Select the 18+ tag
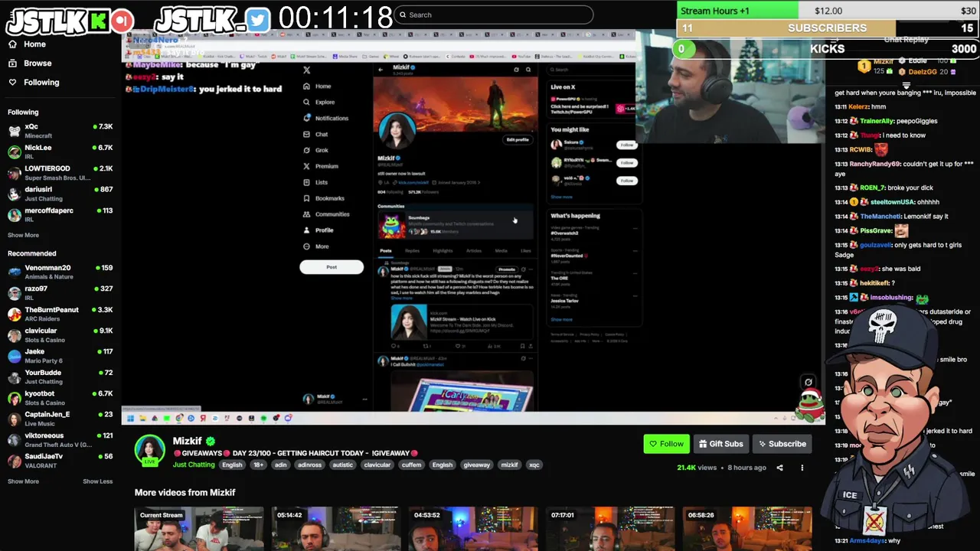 [x=258, y=465]
